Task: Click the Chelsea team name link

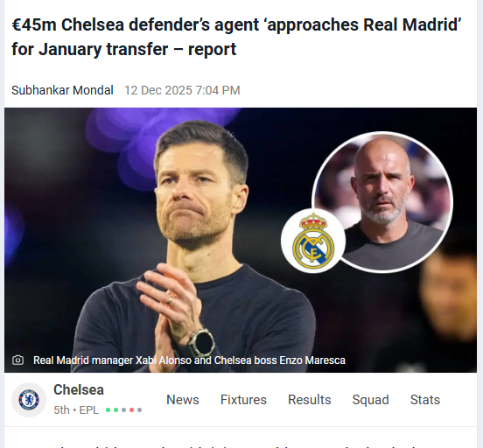Action: coord(79,389)
